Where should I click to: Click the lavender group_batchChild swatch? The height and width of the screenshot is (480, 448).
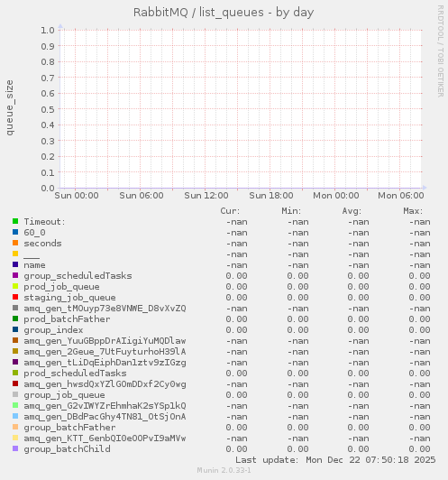(x=15, y=448)
